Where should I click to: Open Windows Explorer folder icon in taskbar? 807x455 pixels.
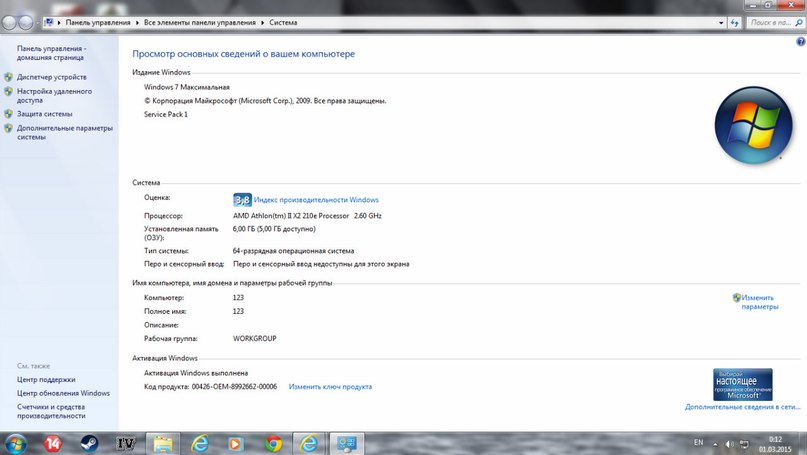[163, 444]
